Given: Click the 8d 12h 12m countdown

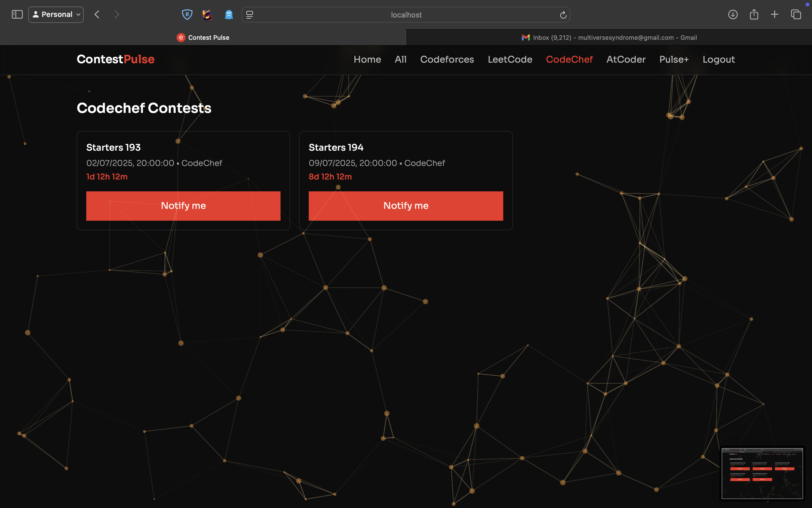Looking at the screenshot, I should click(330, 177).
